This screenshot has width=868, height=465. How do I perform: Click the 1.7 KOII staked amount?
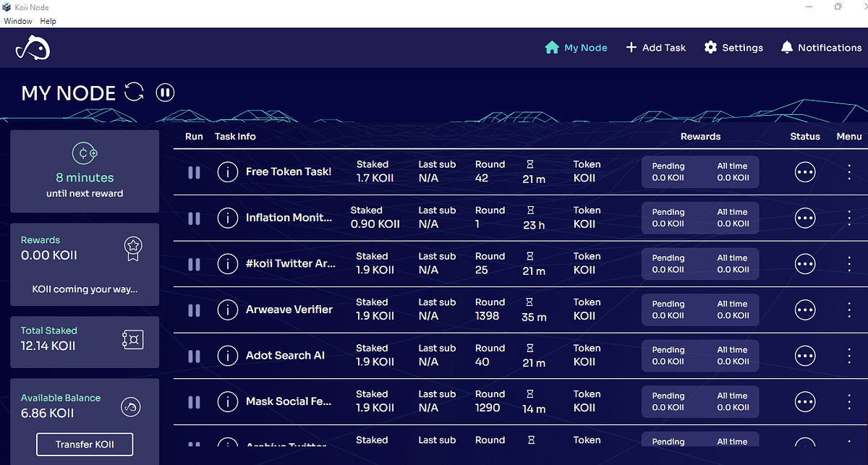click(375, 178)
